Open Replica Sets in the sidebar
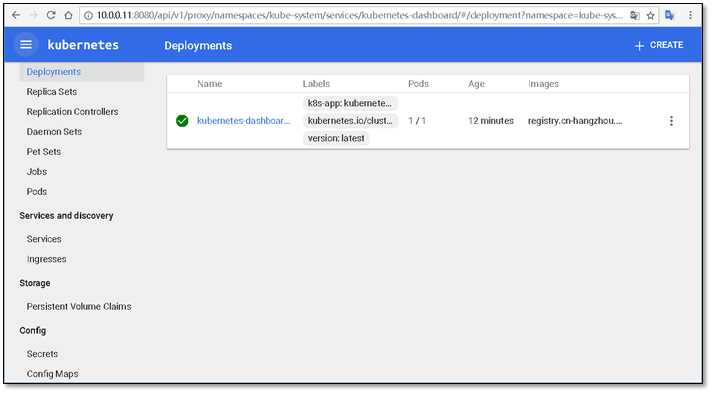 [52, 92]
